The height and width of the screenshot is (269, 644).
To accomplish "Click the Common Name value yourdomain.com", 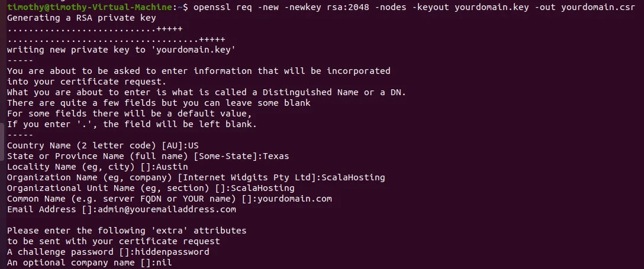I will pyautogui.click(x=295, y=199).
